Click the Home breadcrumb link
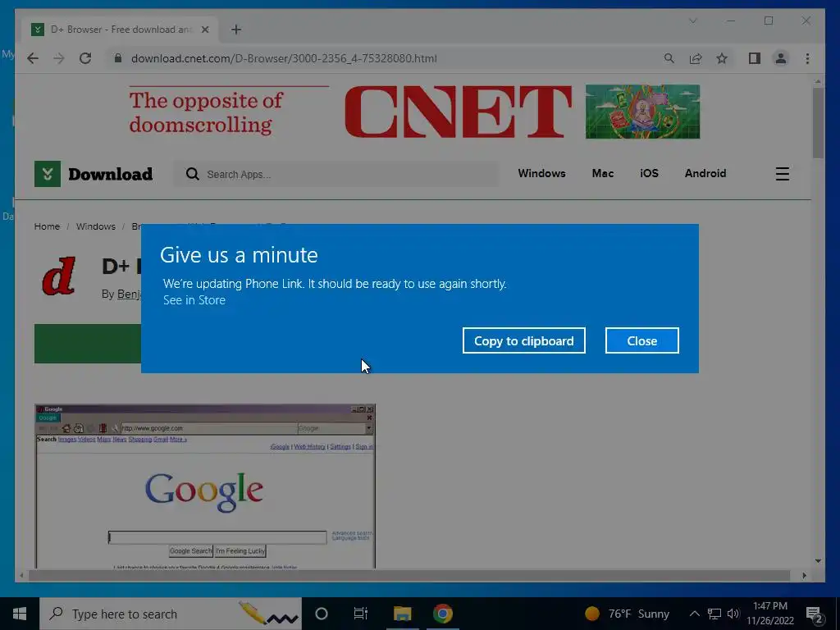 47,226
